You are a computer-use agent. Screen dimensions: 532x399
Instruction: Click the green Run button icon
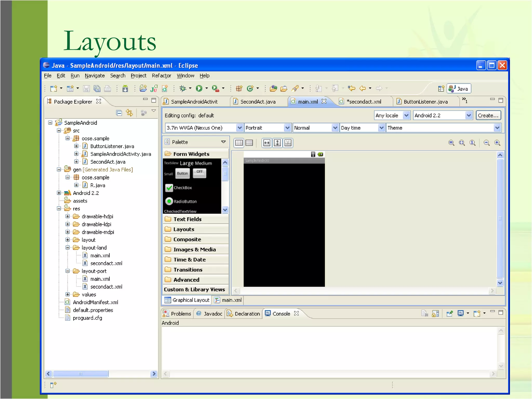coord(199,89)
